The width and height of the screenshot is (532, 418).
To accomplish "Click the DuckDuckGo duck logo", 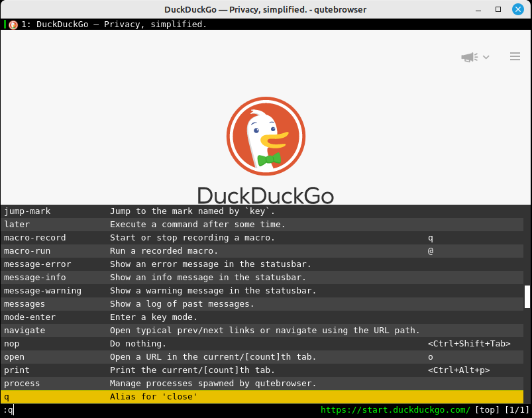I will (x=266, y=136).
